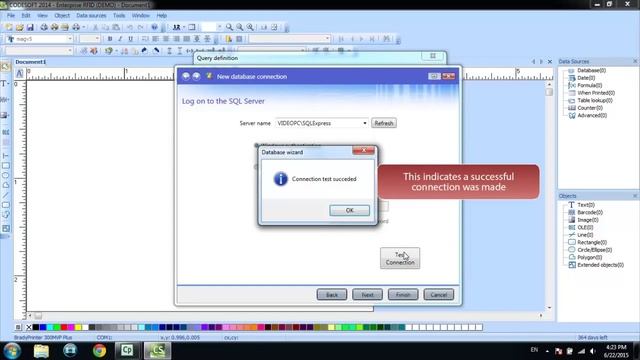Select Barcode in Objects tree
Image resolution: width=640 pixels, height=360 pixels.
(590, 212)
